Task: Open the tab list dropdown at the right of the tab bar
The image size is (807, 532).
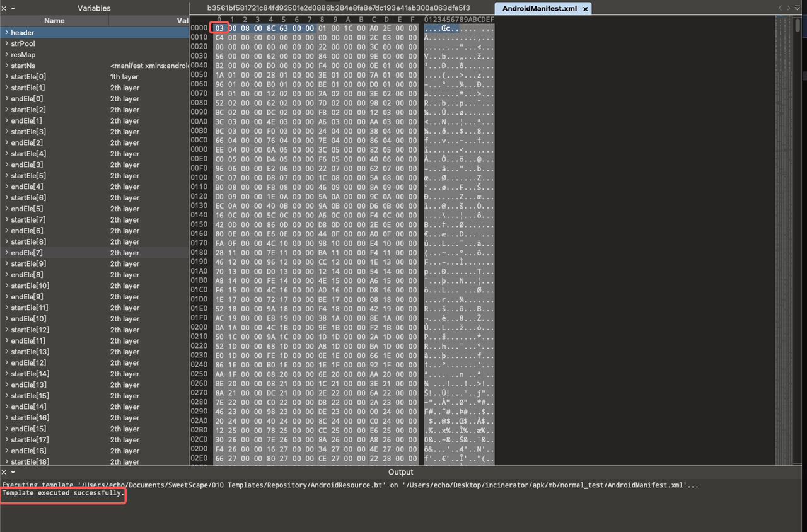Action: coord(799,8)
